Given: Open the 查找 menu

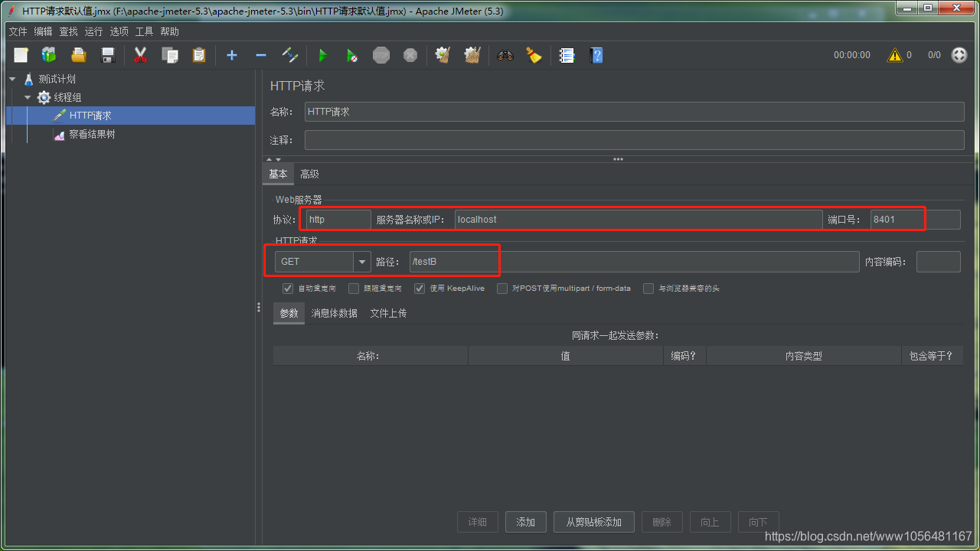Looking at the screenshot, I should tap(69, 31).
